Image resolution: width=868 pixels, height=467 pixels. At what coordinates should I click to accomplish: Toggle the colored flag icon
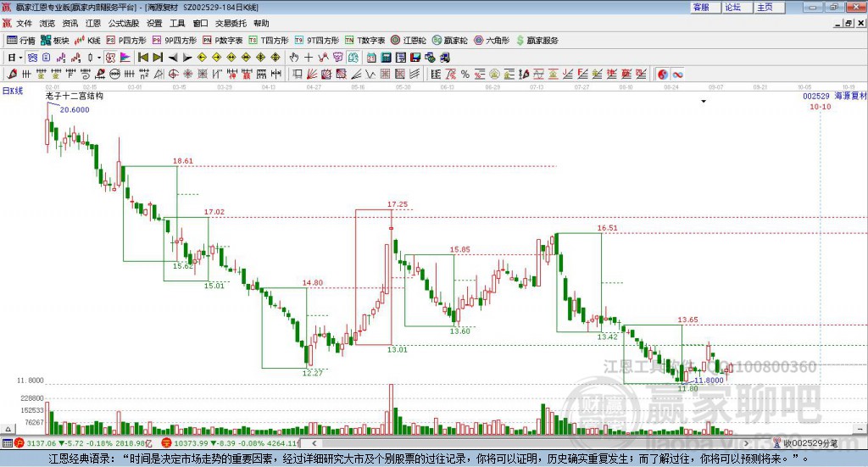point(125,58)
